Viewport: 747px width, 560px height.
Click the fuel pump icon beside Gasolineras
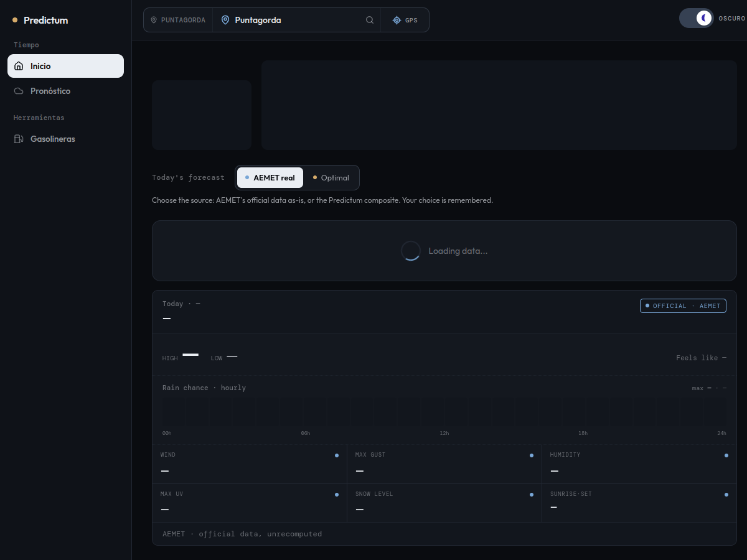pos(19,139)
